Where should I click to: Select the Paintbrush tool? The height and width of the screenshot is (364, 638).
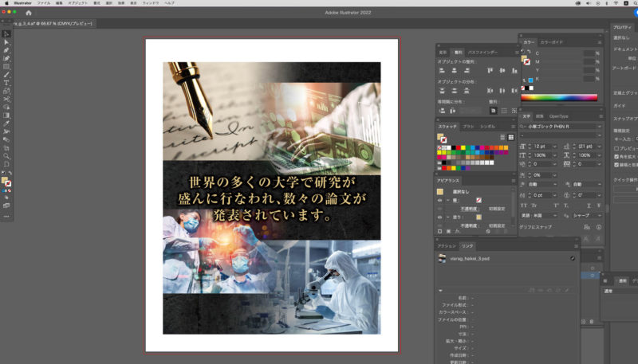point(6,75)
